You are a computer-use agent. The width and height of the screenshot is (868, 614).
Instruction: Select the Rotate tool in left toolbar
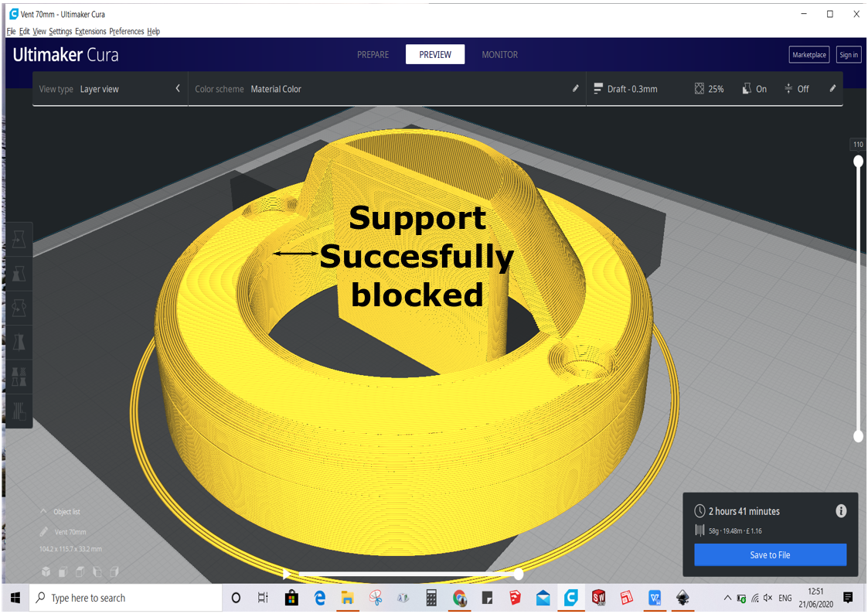pyautogui.click(x=19, y=308)
